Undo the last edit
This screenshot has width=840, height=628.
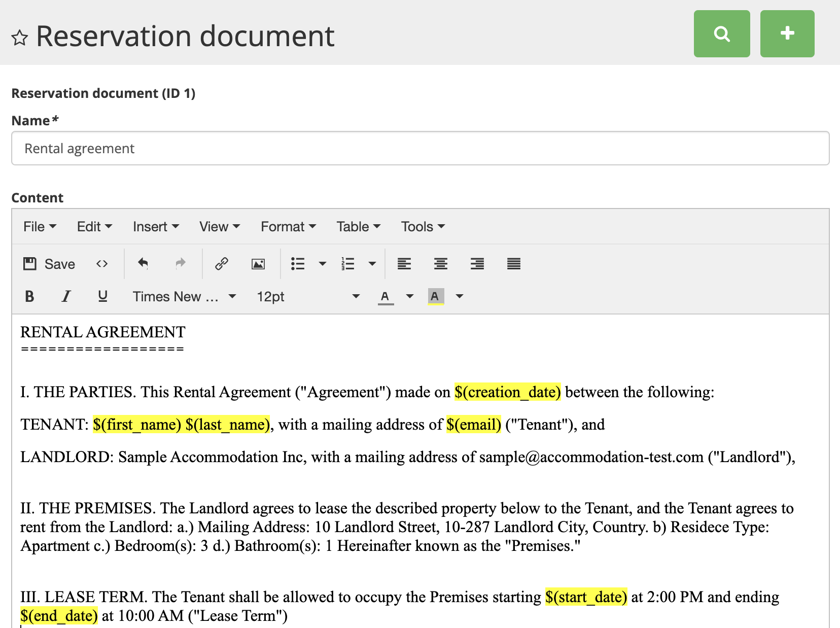pyautogui.click(x=143, y=264)
